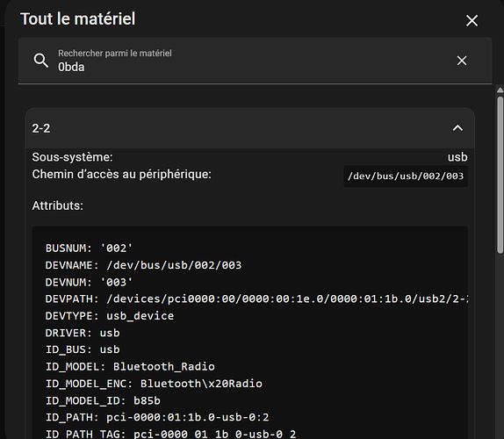The height and width of the screenshot is (439, 504).
Task: Click the ID_MODEL Bluetooth_Radio line
Action: 130,367
